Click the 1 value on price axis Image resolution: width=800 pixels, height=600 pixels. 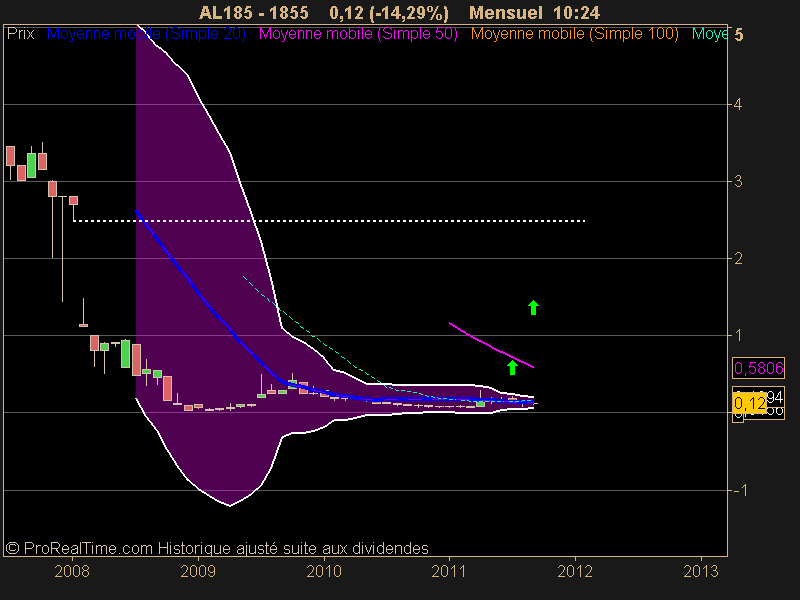coord(738,336)
